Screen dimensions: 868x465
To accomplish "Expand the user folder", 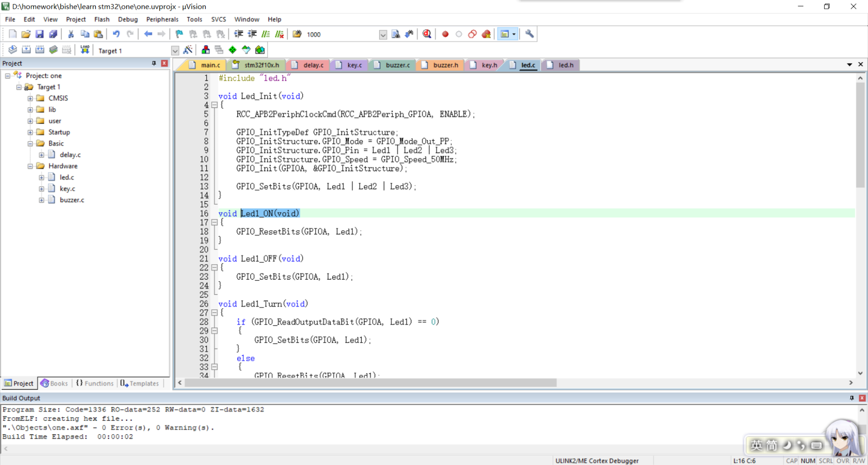I will [x=30, y=121].
